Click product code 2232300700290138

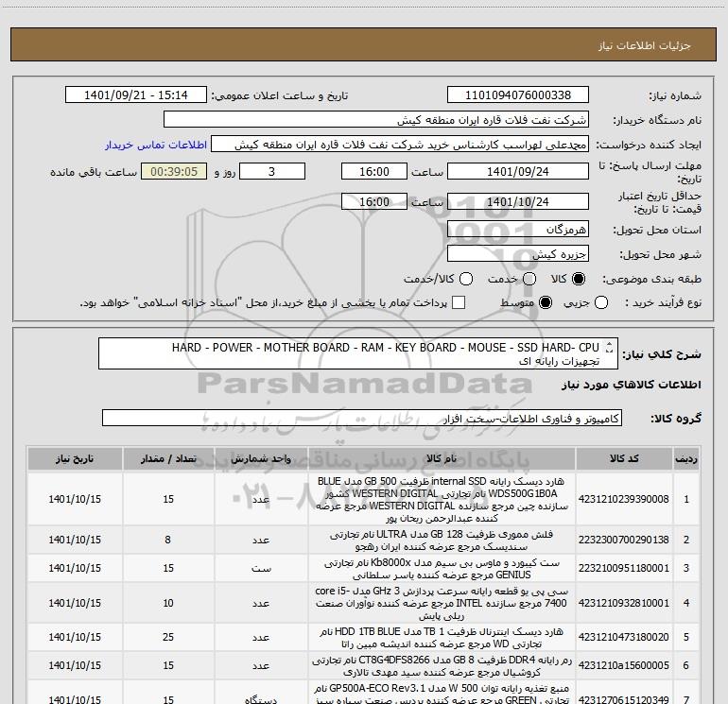(624, 540)
